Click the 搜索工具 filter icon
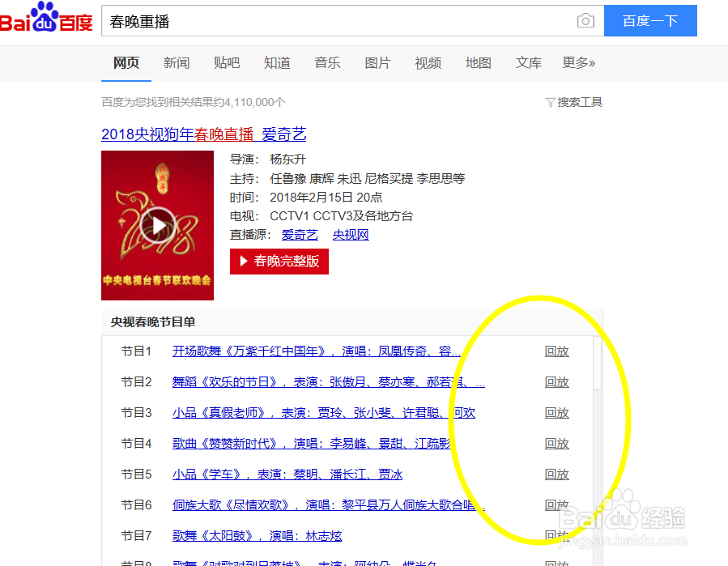This screenshot has width=728, height=566. (550, 103)
